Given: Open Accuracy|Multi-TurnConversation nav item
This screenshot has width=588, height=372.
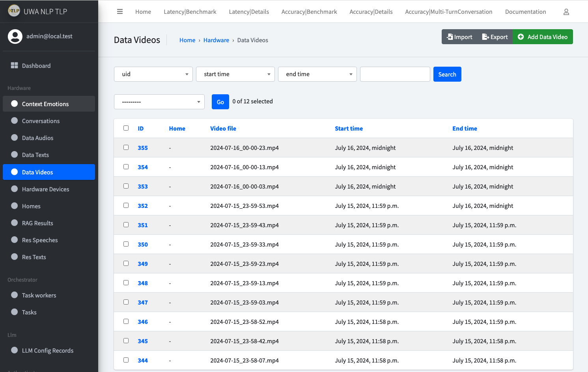Looking at the screenshot, I should (x=449, y=12).
